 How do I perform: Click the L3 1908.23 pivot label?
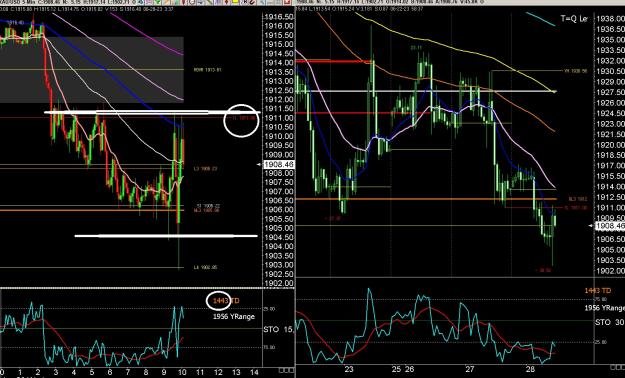(207, 169)
